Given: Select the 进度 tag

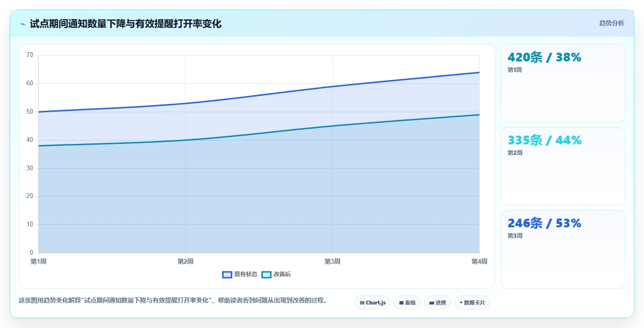Looking at the screenshot, I should (x=438, y=303).
